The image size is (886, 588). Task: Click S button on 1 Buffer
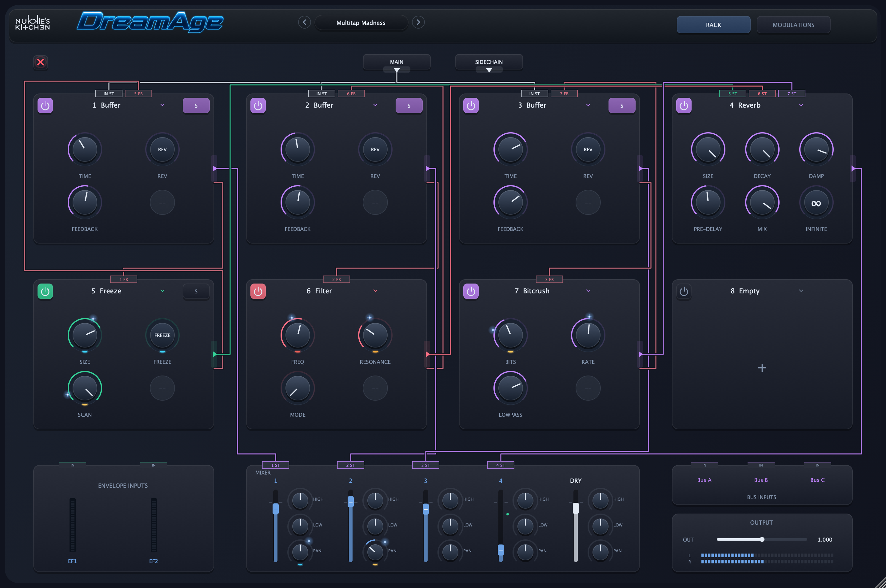pyautogui.click(x=196, y=106)
